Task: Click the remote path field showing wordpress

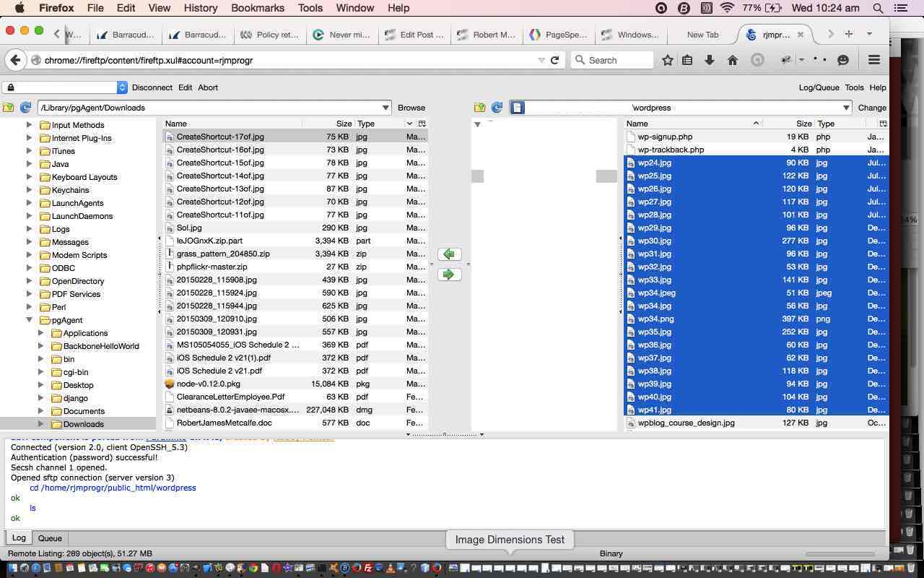Action: pyautogui.click(x=682, y=108)
